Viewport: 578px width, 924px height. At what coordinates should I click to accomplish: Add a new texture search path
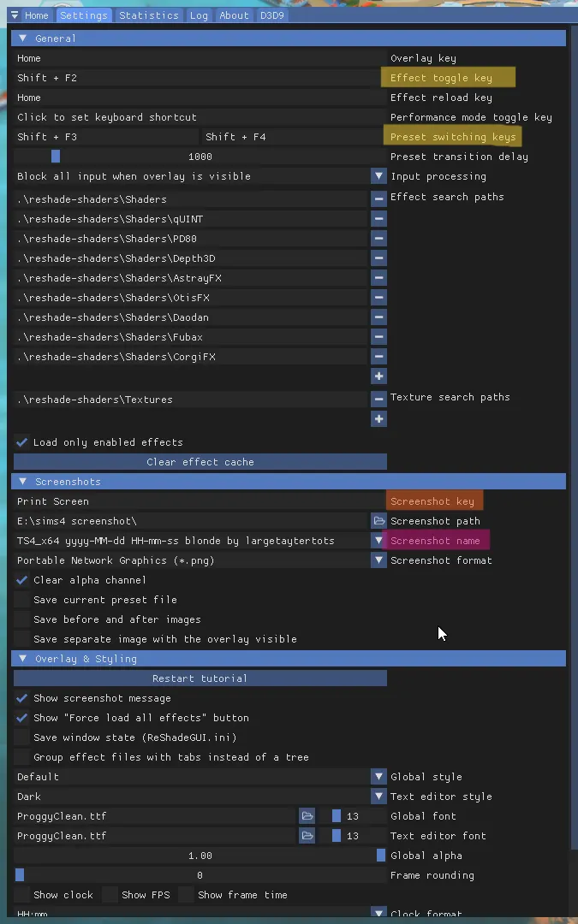378,419
